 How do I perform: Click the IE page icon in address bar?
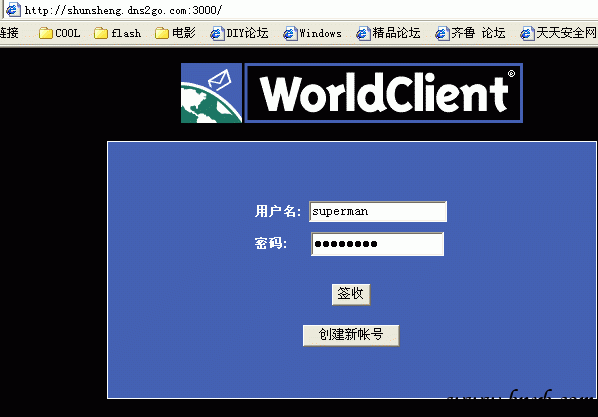pyautogui.click(x=13, y=9)
